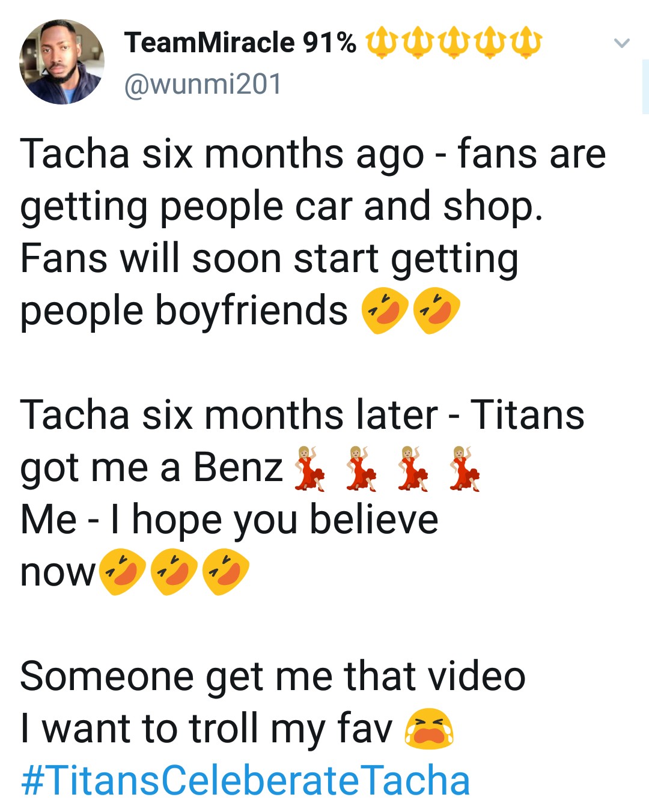This screenshot has height=812, width=649.
Task: Click the last laughing emoji after "now"
Action: 226,573
